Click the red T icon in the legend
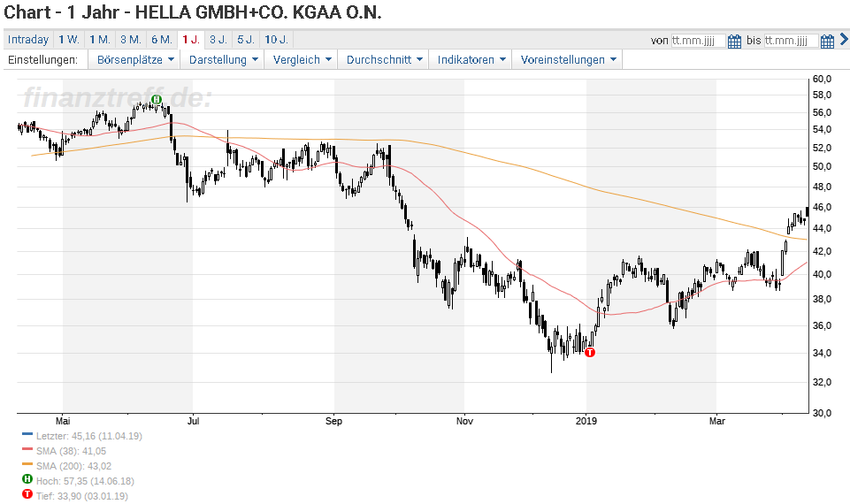The height and width of the screenshot is (504, 850). 27,494
